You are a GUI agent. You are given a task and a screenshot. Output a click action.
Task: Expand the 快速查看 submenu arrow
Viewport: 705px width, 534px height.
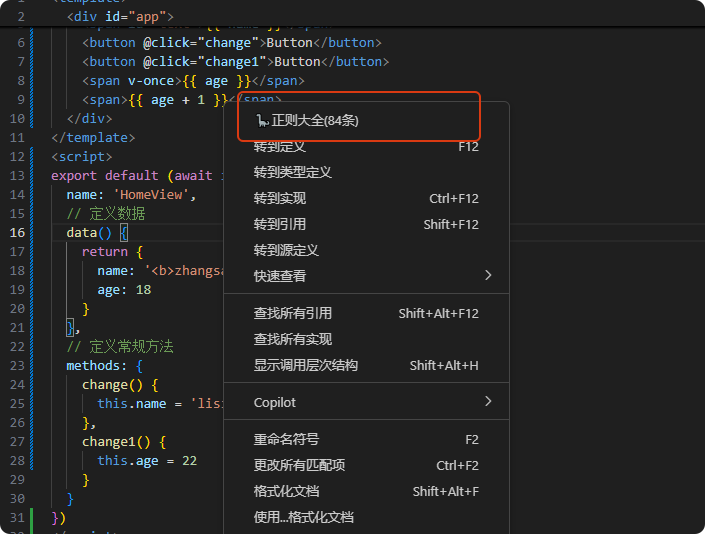click(x=488, y=275)
